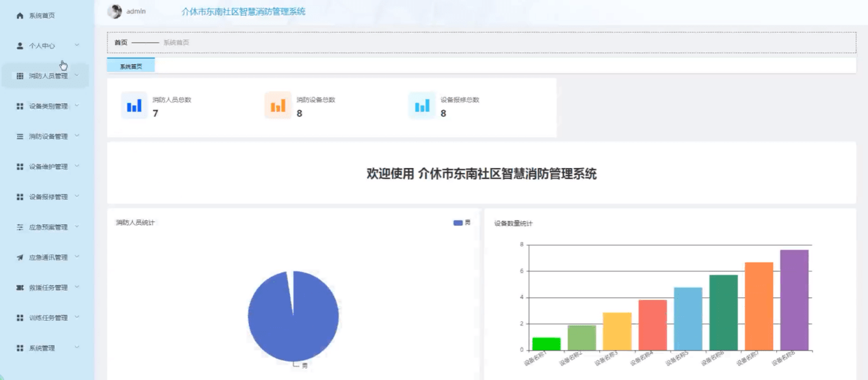Toggle the 男 legend swatch in pie chart
Image resolution: width=868 pixels, height=380 pixels.
point(458,223)
